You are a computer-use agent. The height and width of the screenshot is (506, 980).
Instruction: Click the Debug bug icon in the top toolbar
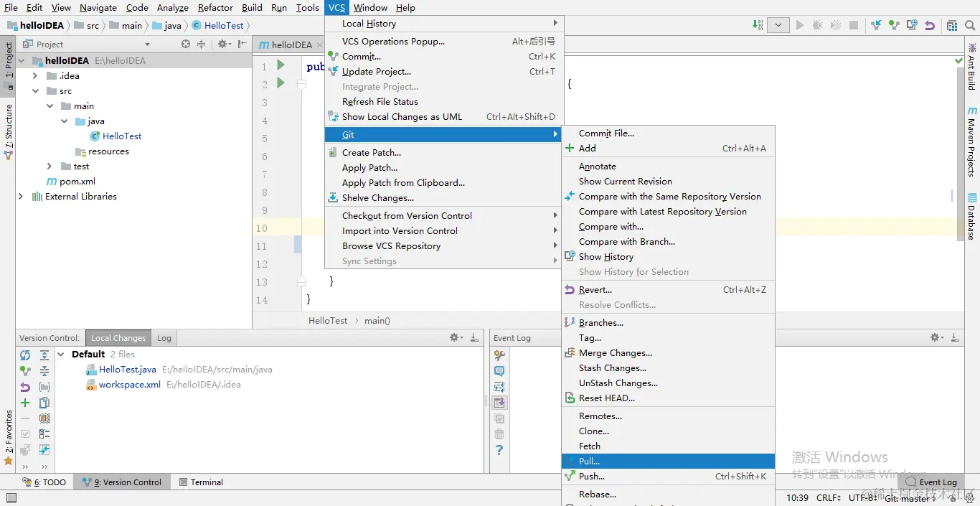point(817,25)
